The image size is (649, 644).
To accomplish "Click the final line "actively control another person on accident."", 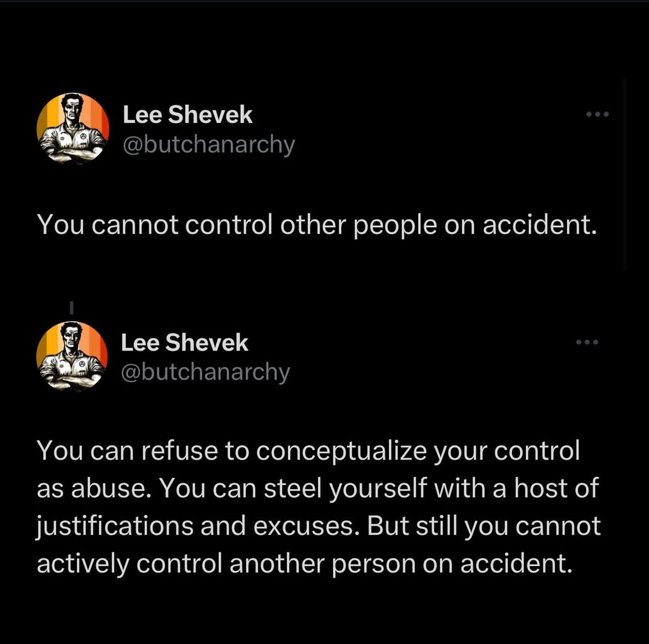I will [x=305, y=564].
